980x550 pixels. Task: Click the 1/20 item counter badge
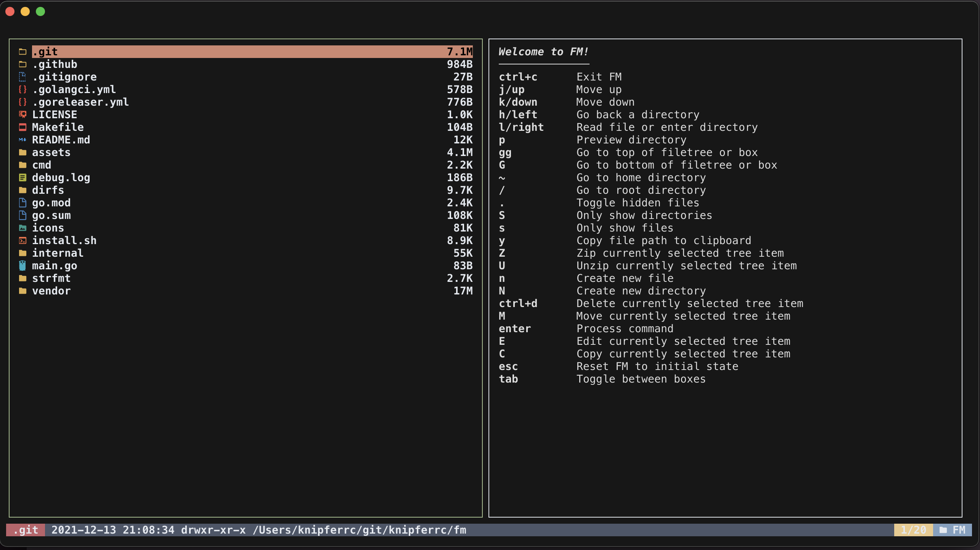click(913, 530)
